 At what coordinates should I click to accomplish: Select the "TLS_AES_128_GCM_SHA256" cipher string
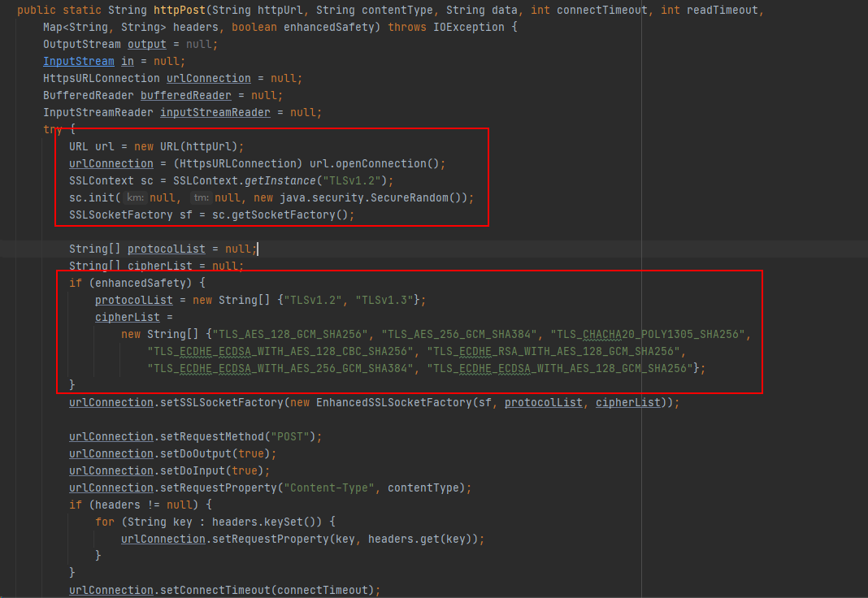pos(291,334)
